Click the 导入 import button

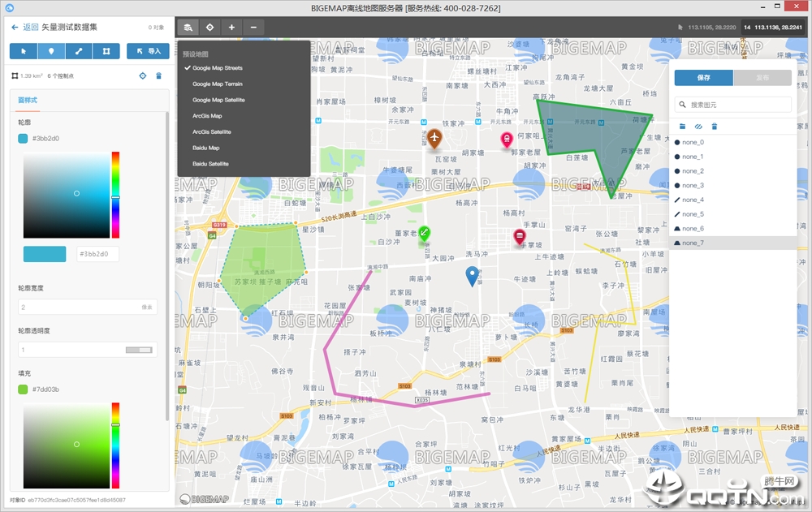(148, 51)
